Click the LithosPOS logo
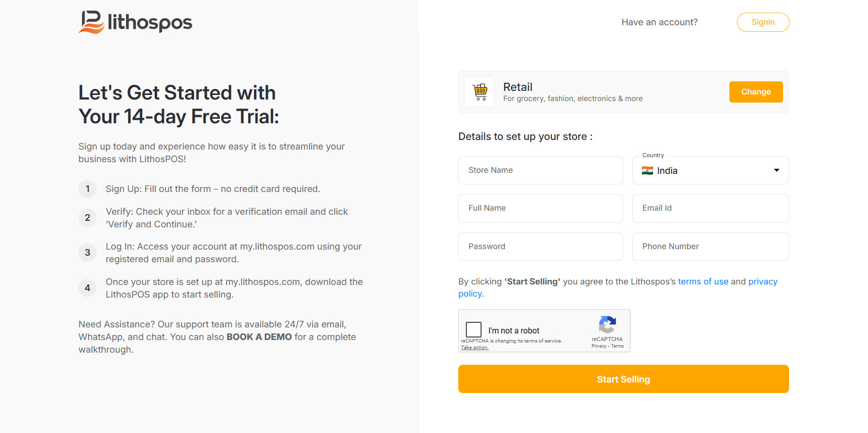Image resolution: width=868 pixels, height=433 pixels. (x=135, y=22)
